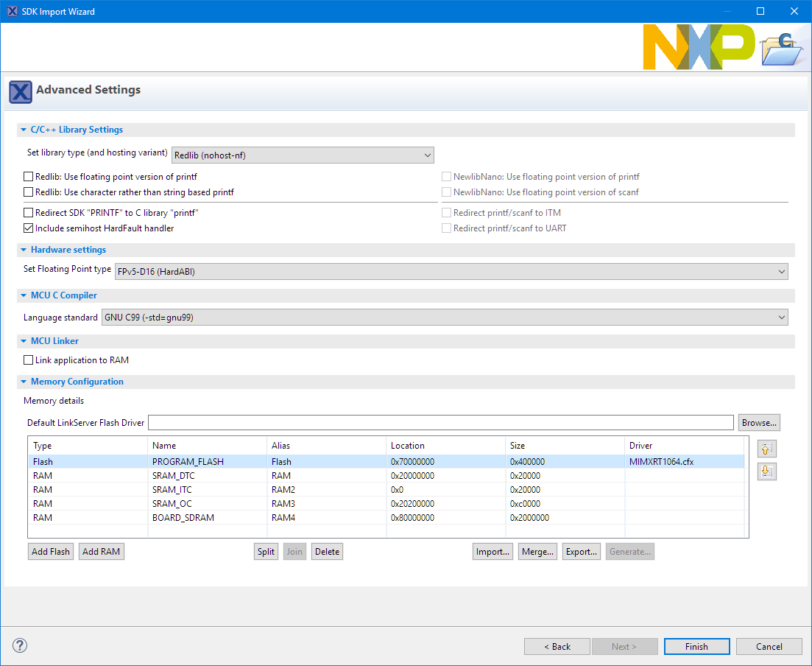Click the Finish button

pyautogui.click(x=696, y=647)
